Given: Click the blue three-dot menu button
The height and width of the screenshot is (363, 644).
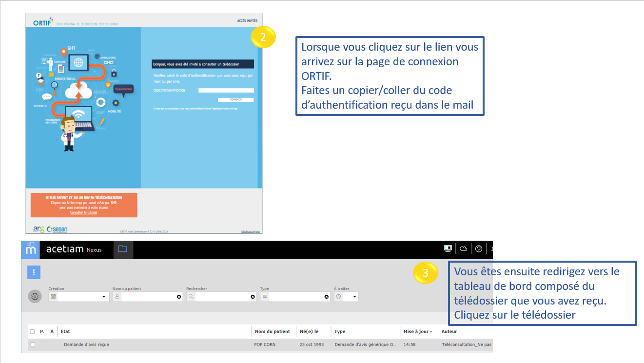Looking at the screenshot, I should [34, 272].
